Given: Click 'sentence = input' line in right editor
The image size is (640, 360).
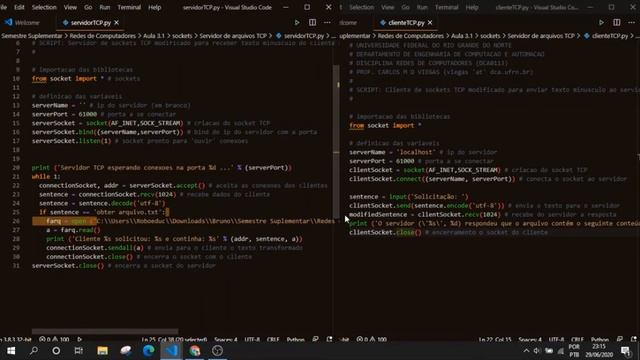Looking at the screenshot, I should [x=409, y=197].
